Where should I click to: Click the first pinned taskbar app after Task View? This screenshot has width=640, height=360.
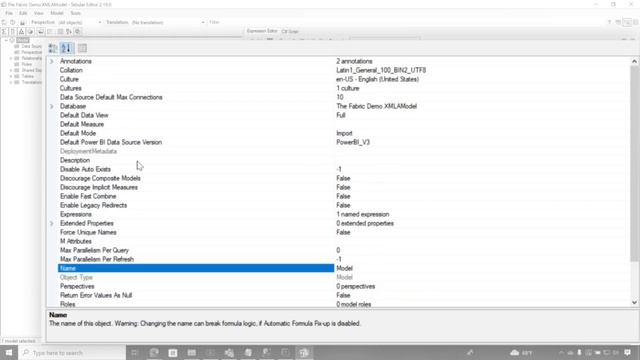(x=154, y=353)
